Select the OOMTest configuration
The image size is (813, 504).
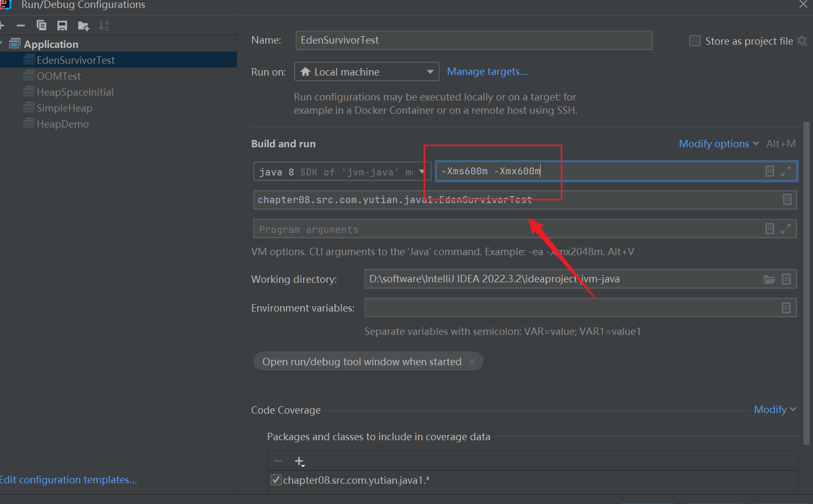pyautogui.click(x=59, y=76)
